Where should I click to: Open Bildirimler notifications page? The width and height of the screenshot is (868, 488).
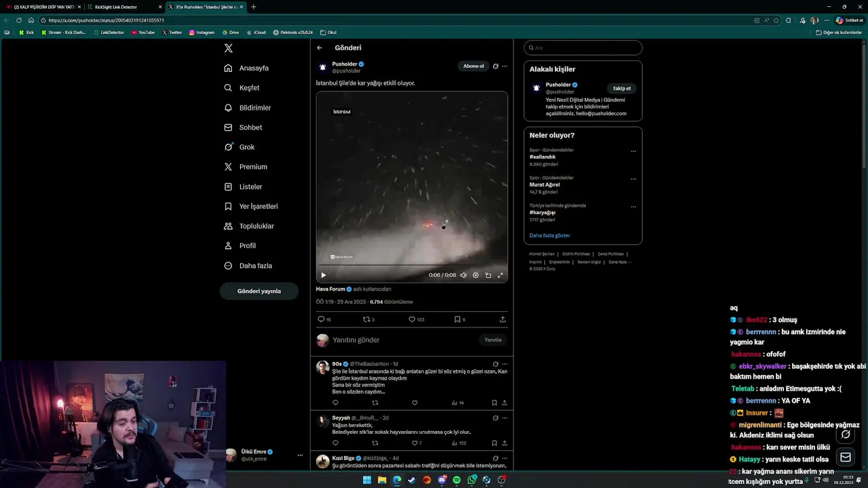[248, 108]
